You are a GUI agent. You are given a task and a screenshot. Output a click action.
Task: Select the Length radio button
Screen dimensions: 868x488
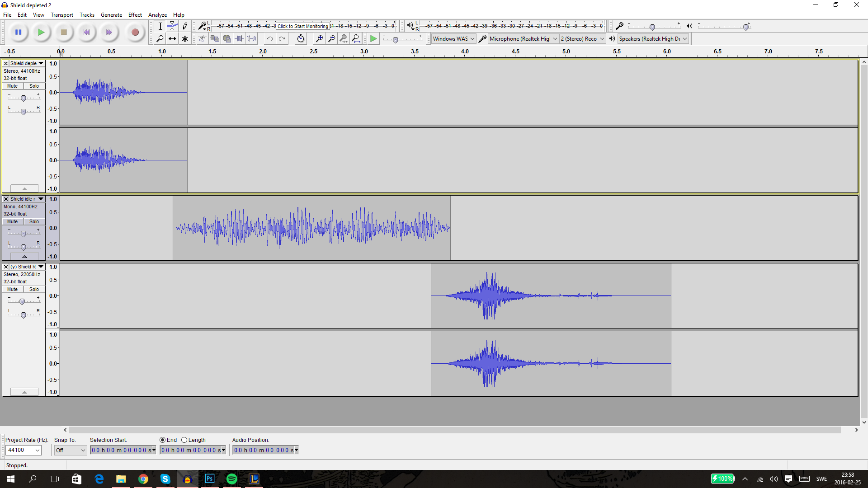pyautogui.click(x=184, y=440)
